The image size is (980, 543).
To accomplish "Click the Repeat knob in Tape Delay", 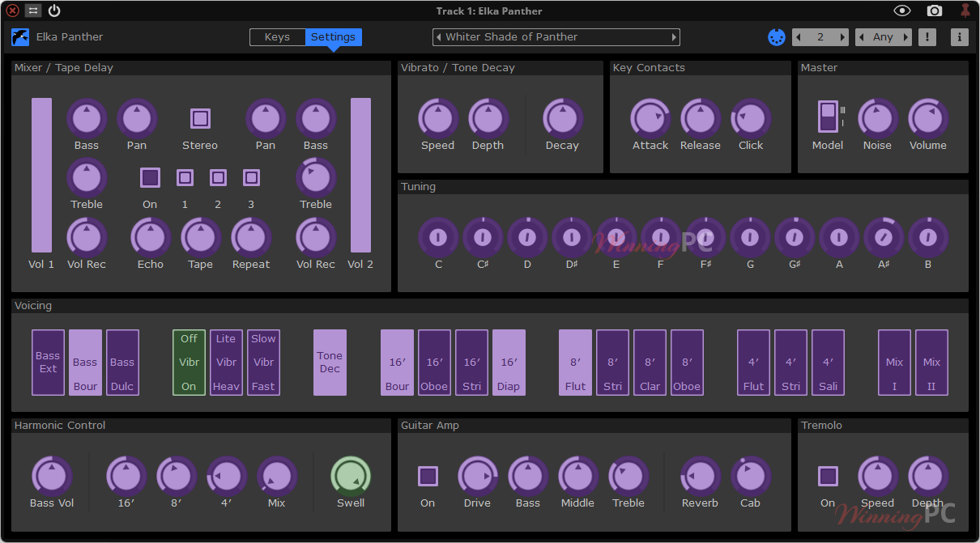I will 251,237.
